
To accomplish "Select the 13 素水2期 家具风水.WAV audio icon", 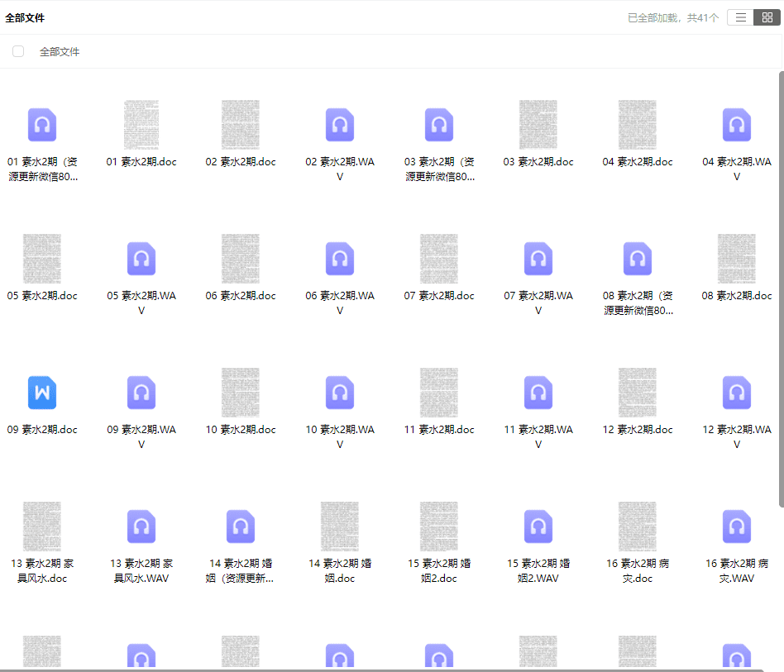I will point(141,527).
